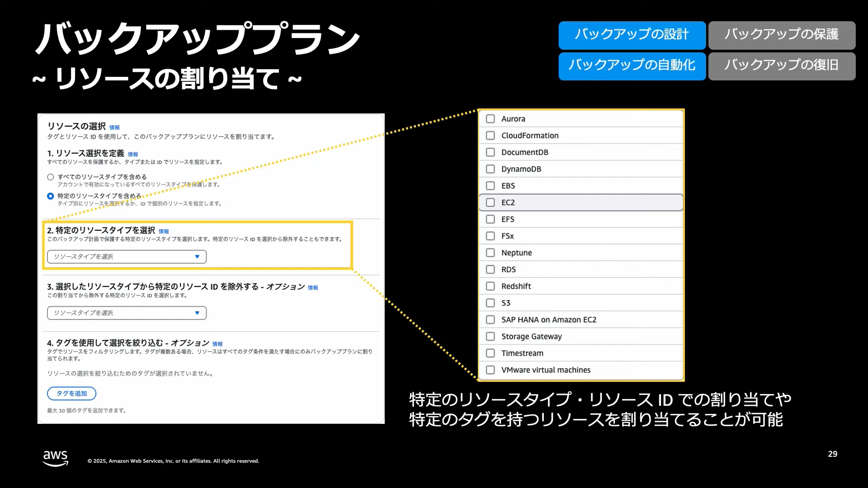
Task: Click the dropdown arrow in section 2
Action: (x=197, y=257)
